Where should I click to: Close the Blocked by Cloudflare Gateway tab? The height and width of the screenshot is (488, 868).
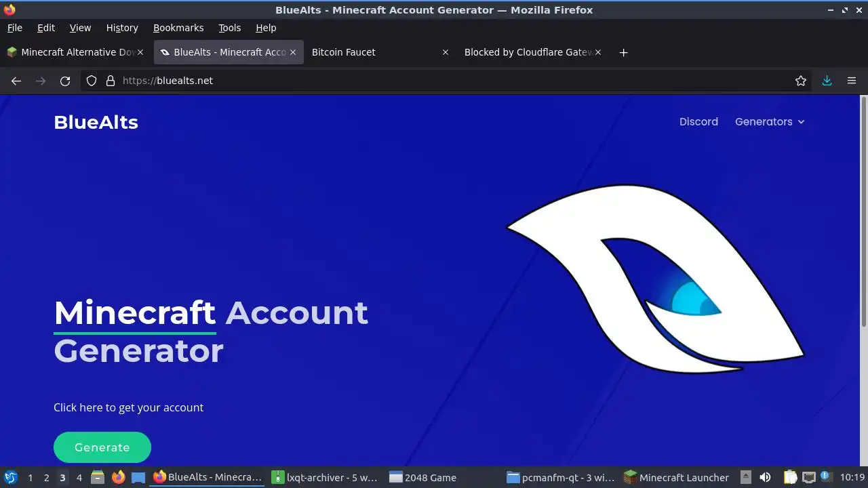598,52
